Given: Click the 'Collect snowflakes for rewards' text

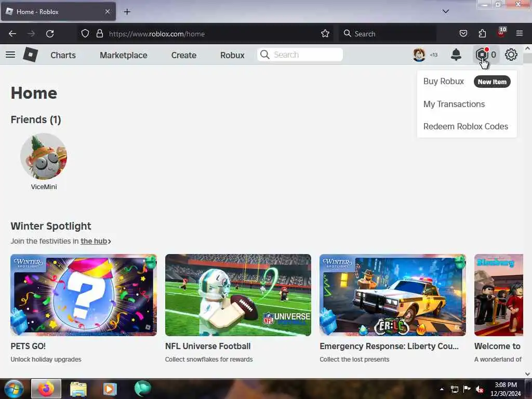Looking at the screenshot, I should [209, 360].
